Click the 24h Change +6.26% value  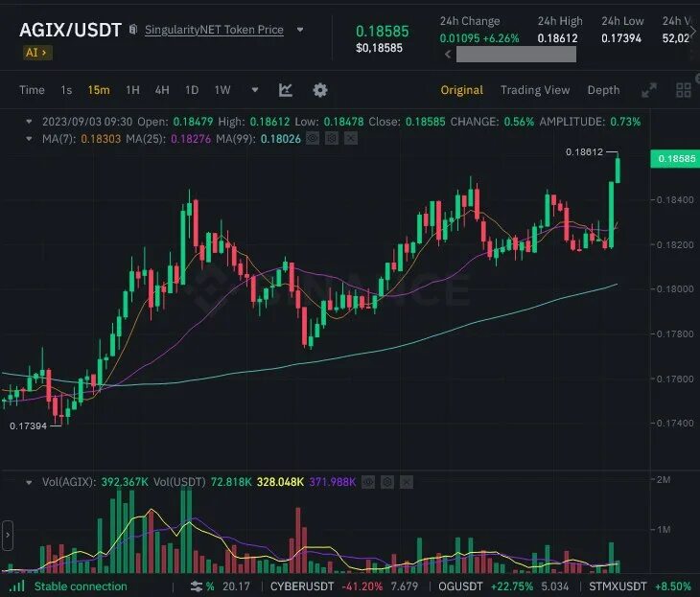(501, 39)
